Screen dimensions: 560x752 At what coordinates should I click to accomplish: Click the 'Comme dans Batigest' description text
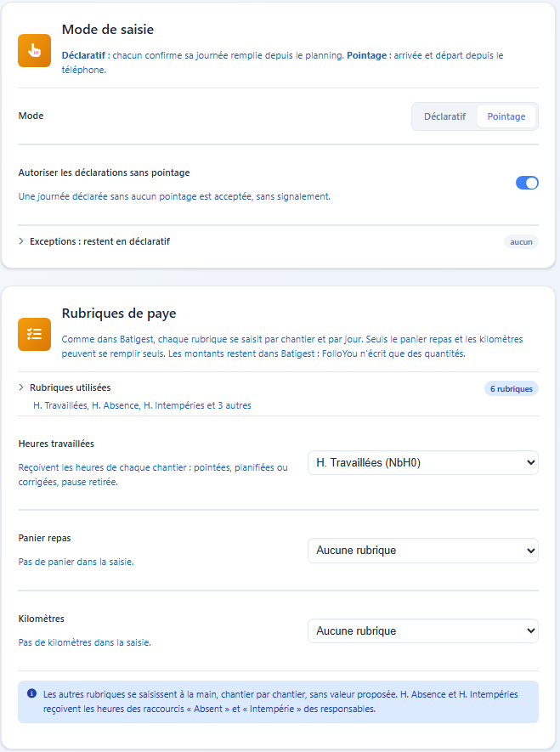click(292, 347)
